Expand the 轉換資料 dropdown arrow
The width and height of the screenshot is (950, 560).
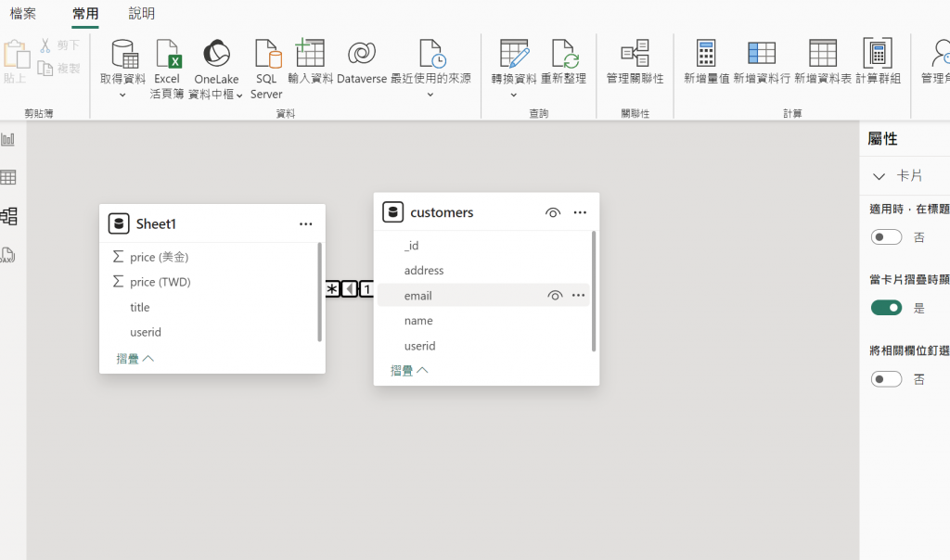(513, 95)
